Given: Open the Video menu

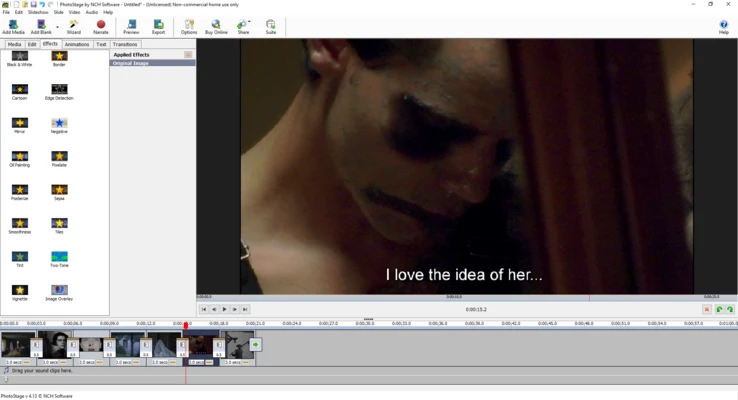Looking at the screenshot, I should pyautogui.click(x=74, y=12).
